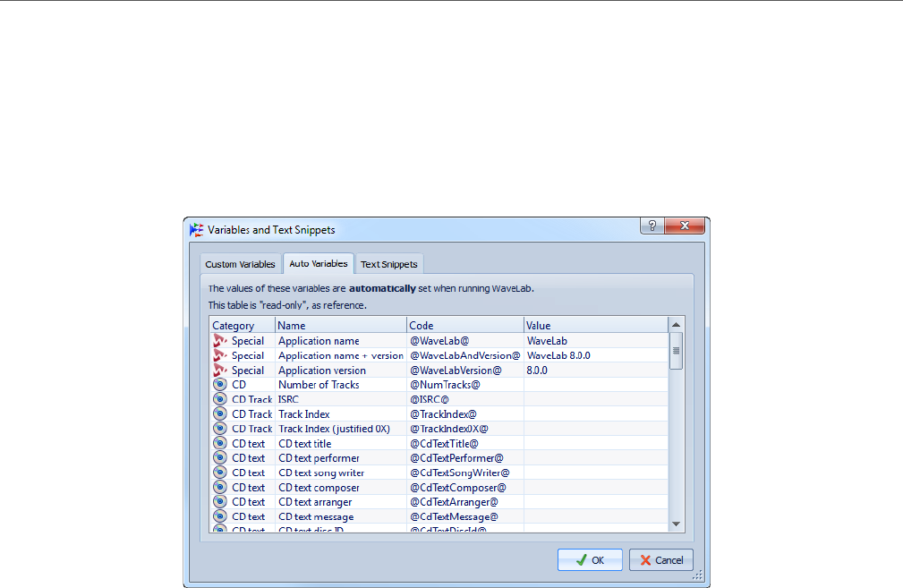This screenshot has height=588, width=903.
Task: Click the scrollbar up arrow in table
Action: point(676,325)
